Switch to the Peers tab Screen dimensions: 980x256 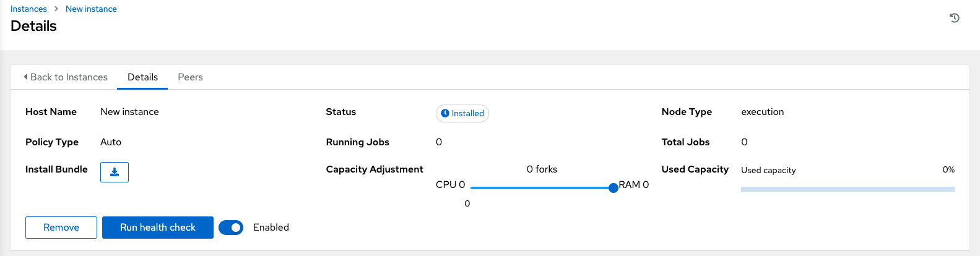click(x=190, y=77)
